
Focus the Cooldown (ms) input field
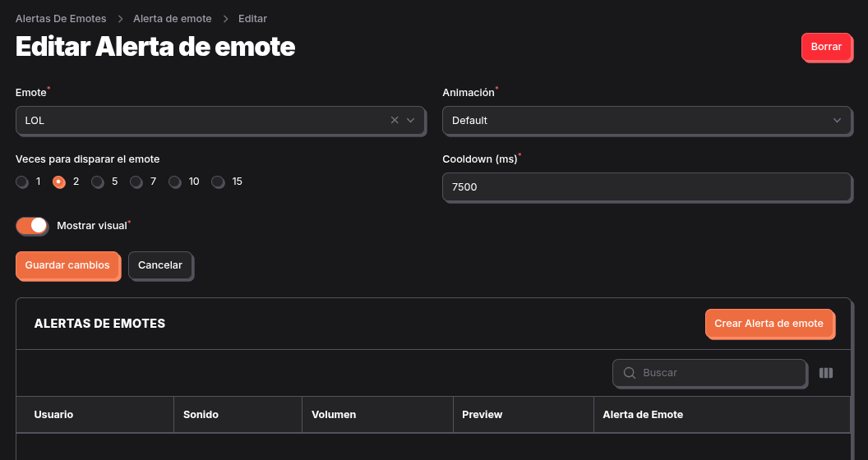click(x=647, y=187)
